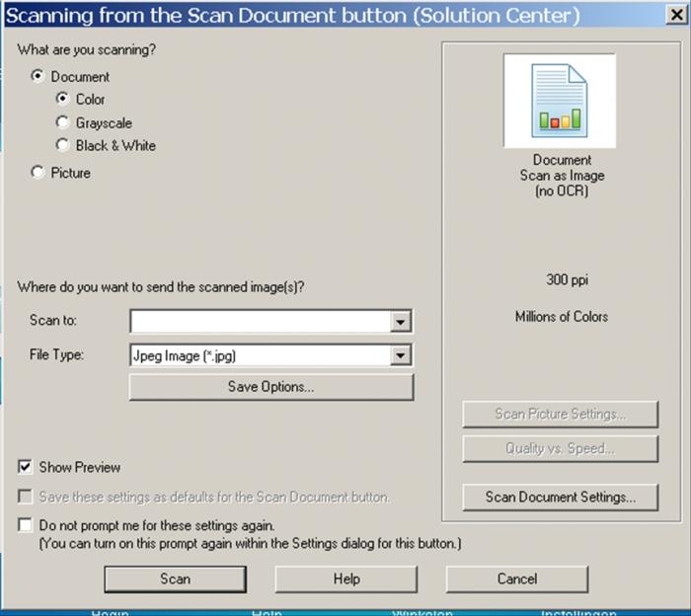Choose the Color scan option

(62, 99)
